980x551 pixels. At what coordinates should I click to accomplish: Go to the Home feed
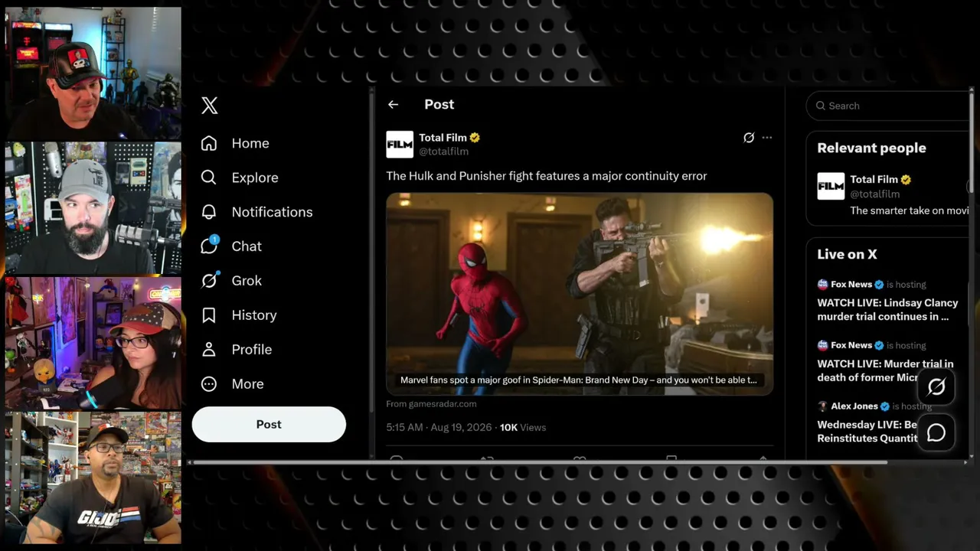(x=235, y=143)
